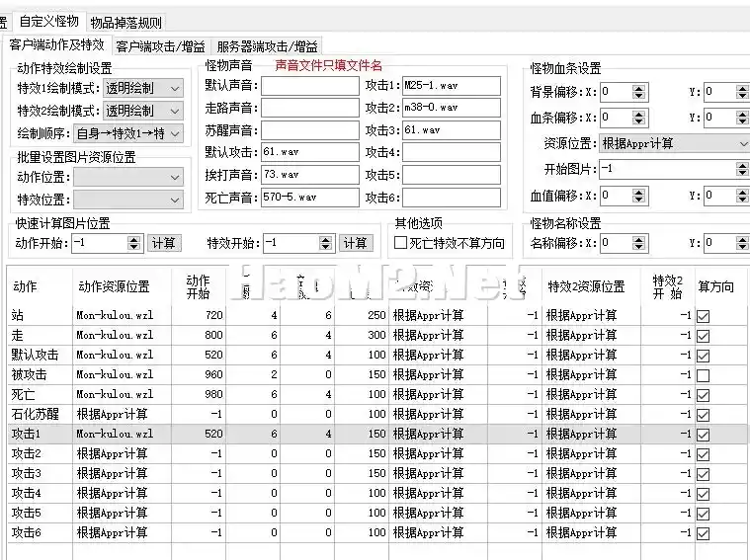Toggle 算方向 checkbox for 攻击6 row
The height and width of the screenshot is (560, 750).
click(704, 533)
